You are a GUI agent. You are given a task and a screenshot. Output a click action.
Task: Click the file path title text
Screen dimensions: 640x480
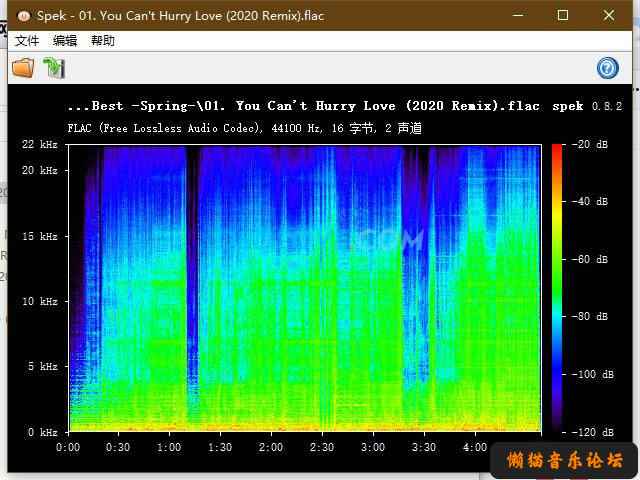coord(303,106)
